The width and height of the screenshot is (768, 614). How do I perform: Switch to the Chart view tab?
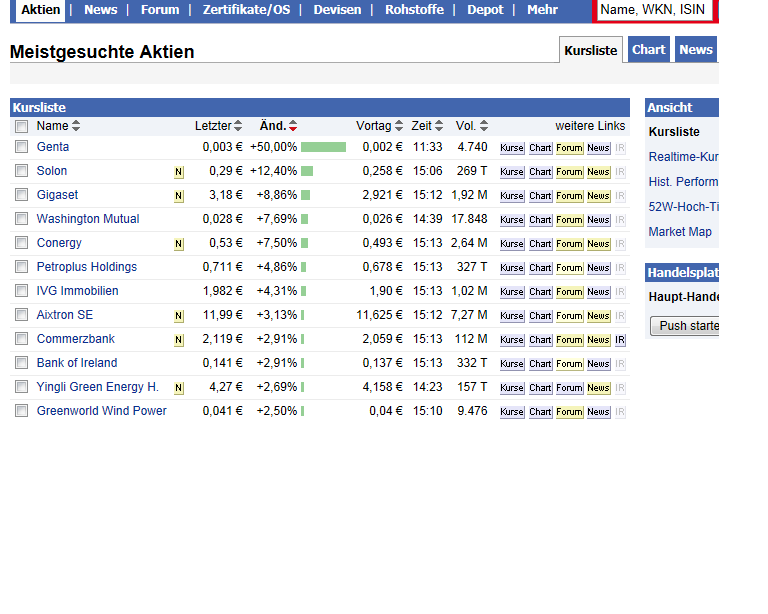coord(648,49)
